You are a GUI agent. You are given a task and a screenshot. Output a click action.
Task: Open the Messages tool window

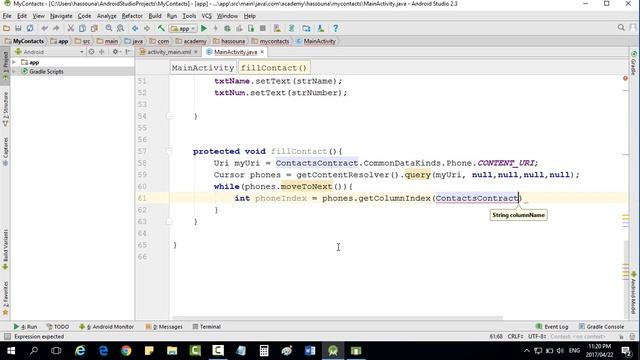[164, 327]
